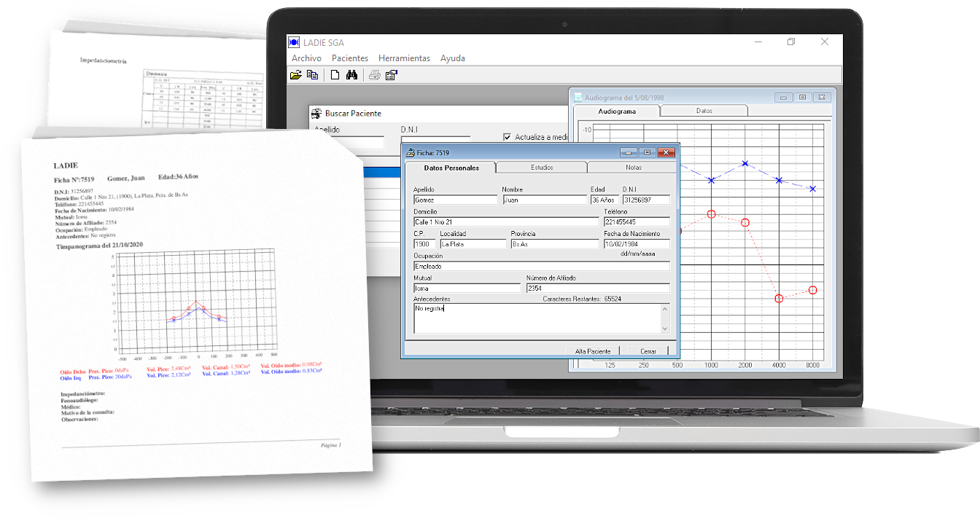The width and height of the screenshot is (980, 518).
Task: Click the Apellido search field in Buscar Paciente
Action: [x=349, y=142]
